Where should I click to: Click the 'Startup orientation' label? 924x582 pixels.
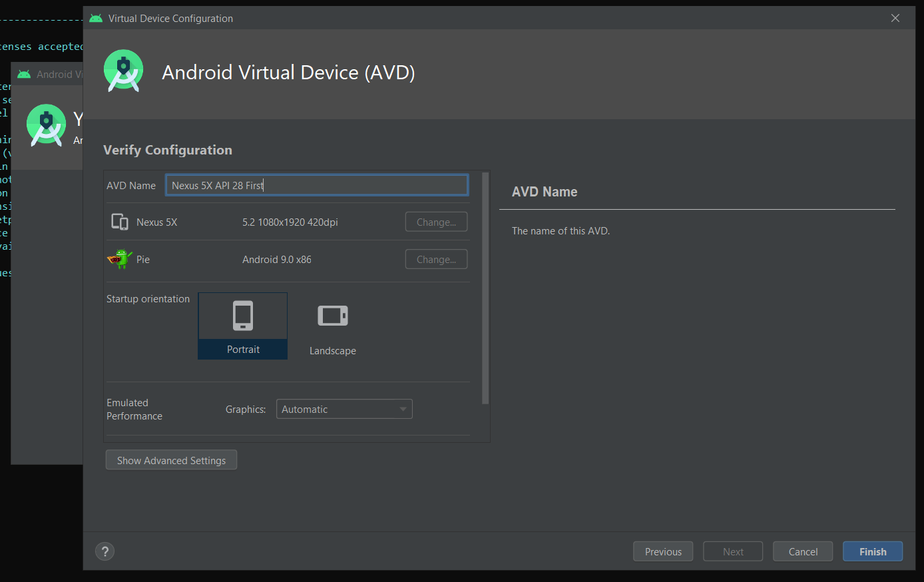(x=148, y=298)
